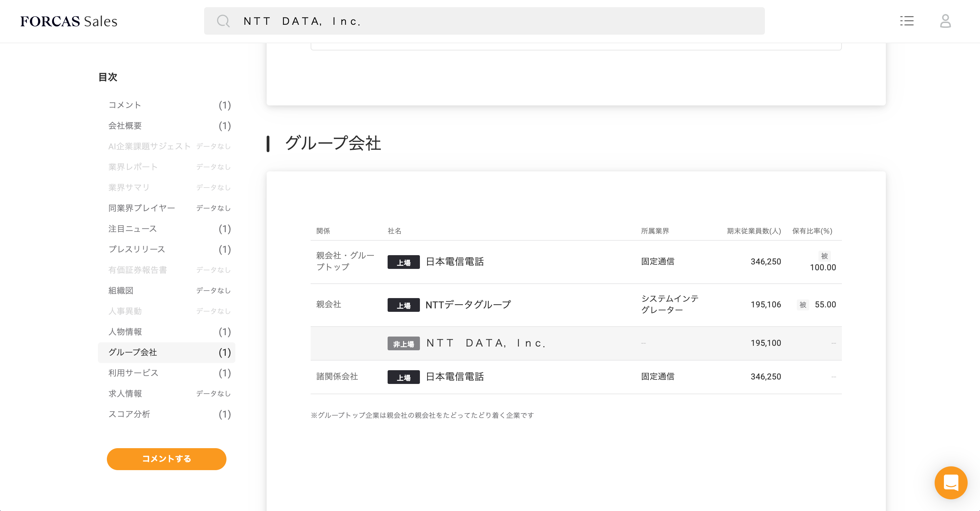Viewport: 980px width, 511px height.
Task: Click 上場 badge beside NTTデータグループ
Action: pyautogui.click(x=403, y=305)
